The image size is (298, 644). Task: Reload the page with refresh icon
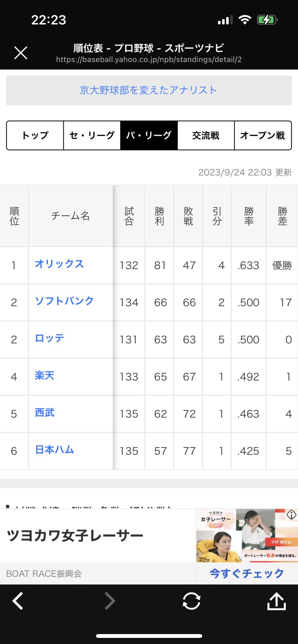[x=192, y=601]
